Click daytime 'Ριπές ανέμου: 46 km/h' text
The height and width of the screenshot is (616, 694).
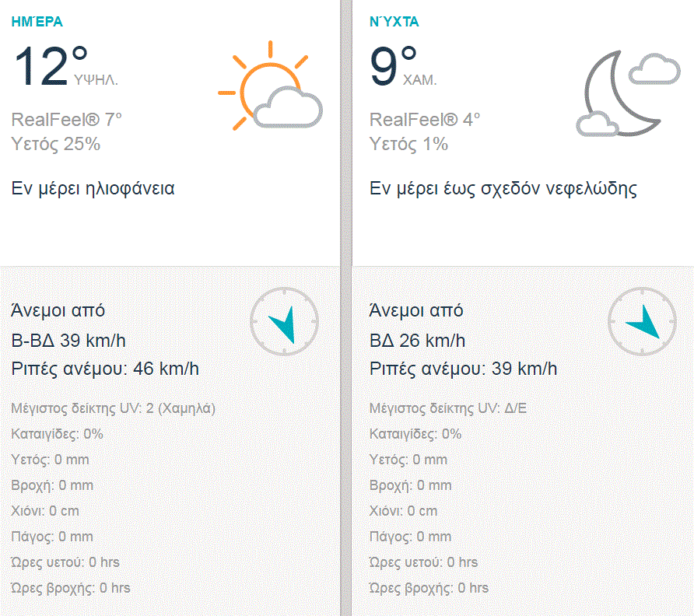[105, 369]
